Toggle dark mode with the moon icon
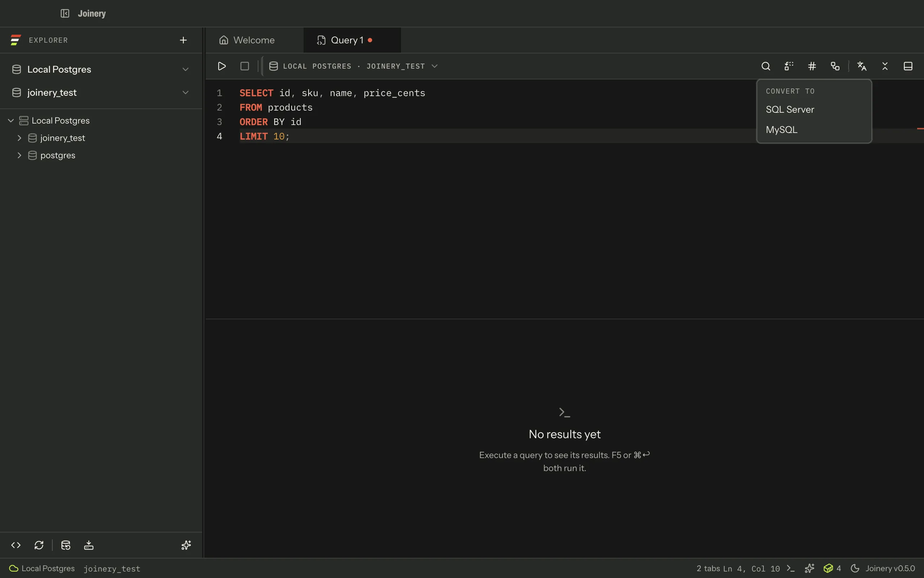This screenshot has width=924, height=578. point(855,569)
